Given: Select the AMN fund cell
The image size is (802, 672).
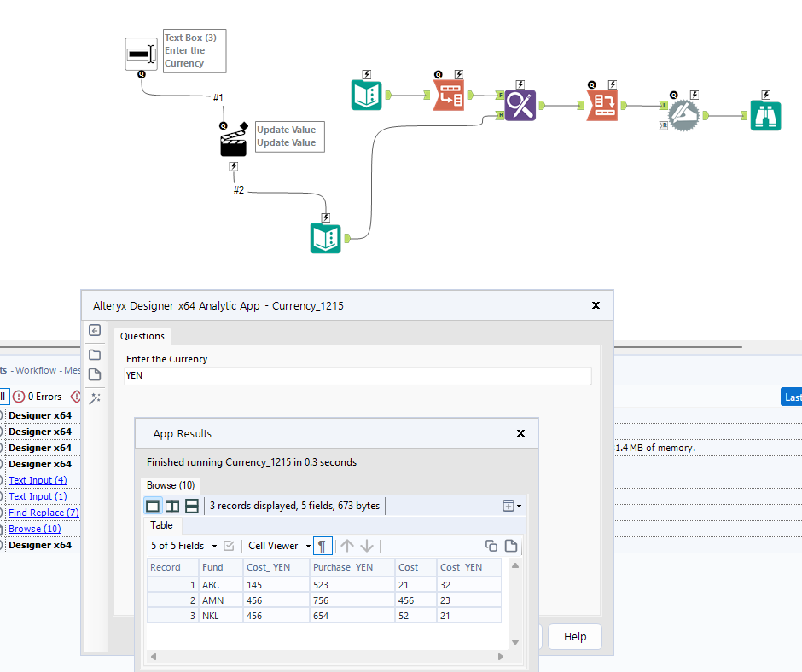Looking at the screenshot, I should click(x=220, y=600).
